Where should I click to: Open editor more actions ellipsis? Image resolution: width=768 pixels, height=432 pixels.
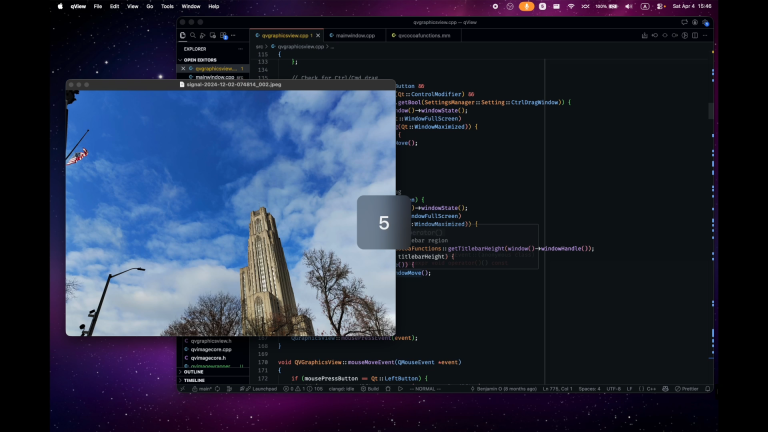tap(705, 35)
